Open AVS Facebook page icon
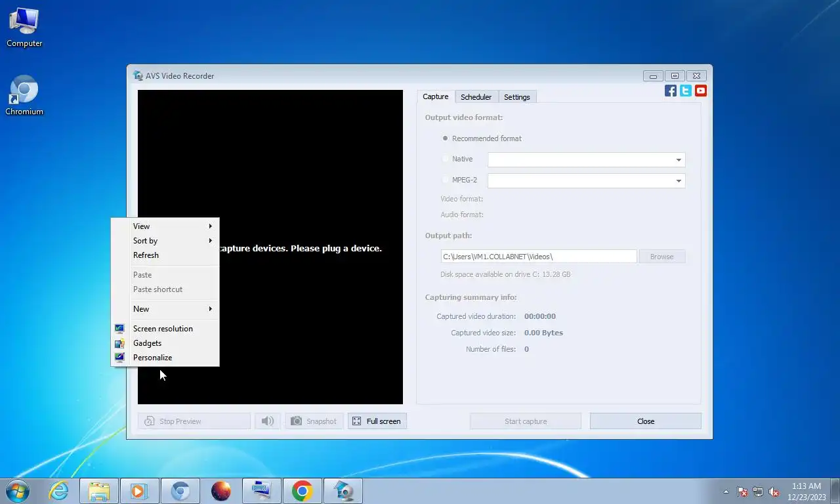Image resolution: width=840 pixels, height=504 pixels. (x=670, y=91)
